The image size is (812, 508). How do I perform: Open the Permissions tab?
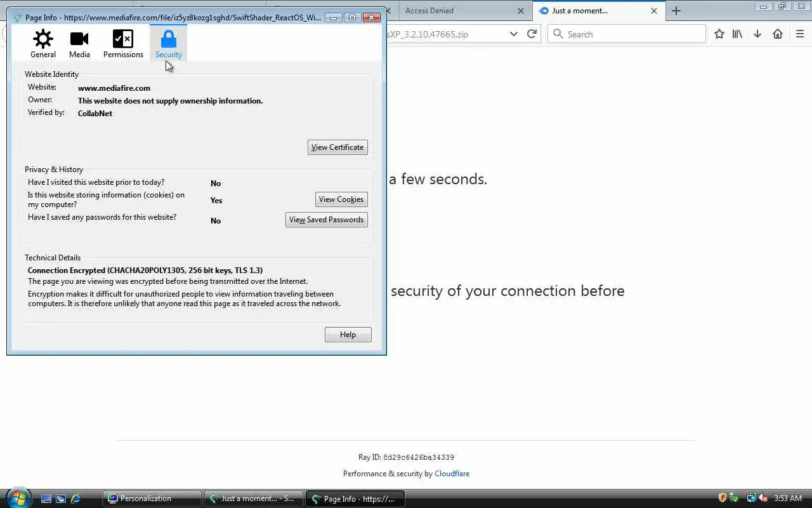(x=123, y=44)
